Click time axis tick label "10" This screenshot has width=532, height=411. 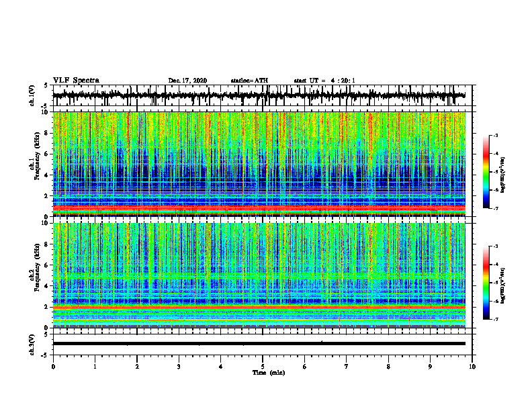click(x=472, y=367)
